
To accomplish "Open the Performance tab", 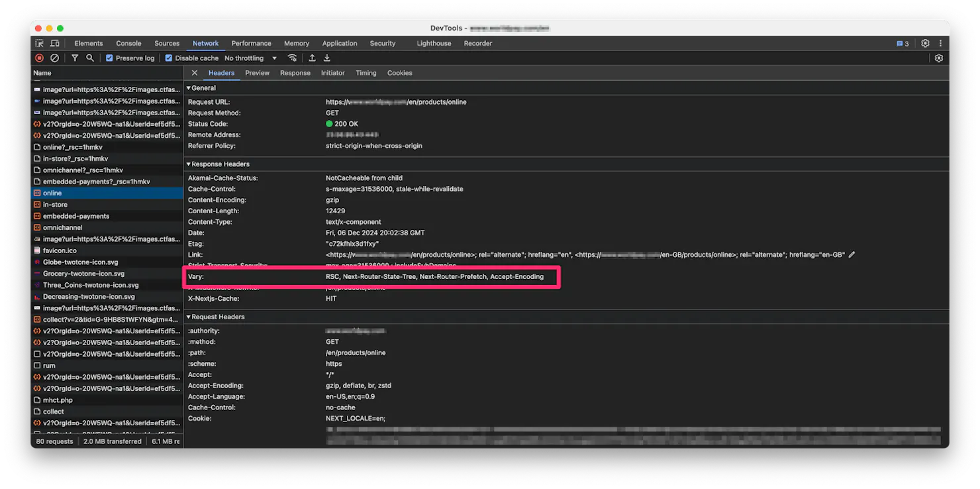I will coord(252,43).
